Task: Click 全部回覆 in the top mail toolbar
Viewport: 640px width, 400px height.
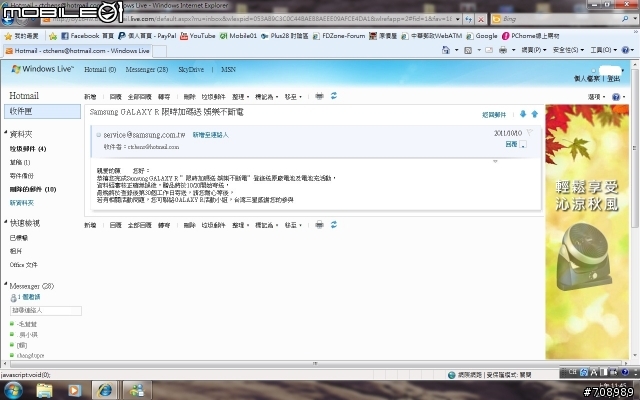Action: click(140, 97)
